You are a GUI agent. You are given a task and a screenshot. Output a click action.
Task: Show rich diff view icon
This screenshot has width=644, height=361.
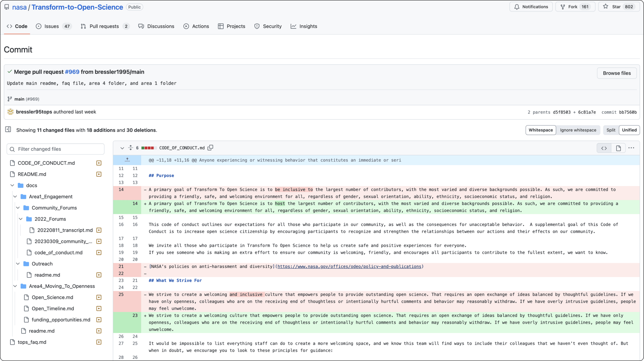click(x=618, y=148)
